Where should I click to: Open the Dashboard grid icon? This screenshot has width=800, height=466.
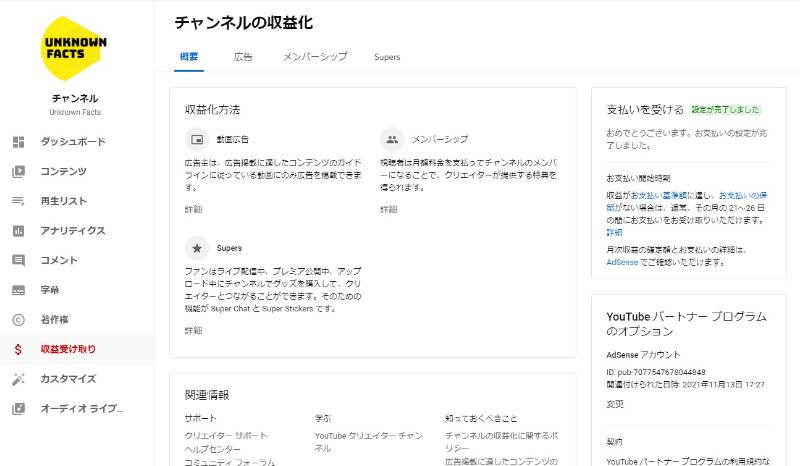tap(18, 142)
